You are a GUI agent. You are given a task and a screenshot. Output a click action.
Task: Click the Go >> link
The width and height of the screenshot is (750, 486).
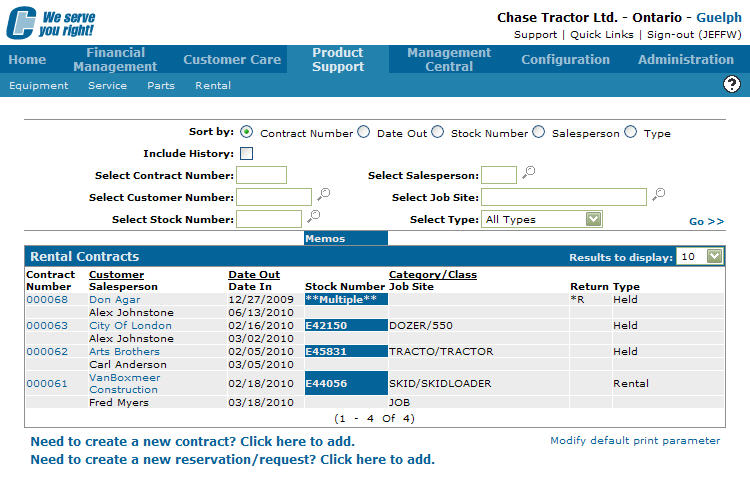[x=706, y=221]
